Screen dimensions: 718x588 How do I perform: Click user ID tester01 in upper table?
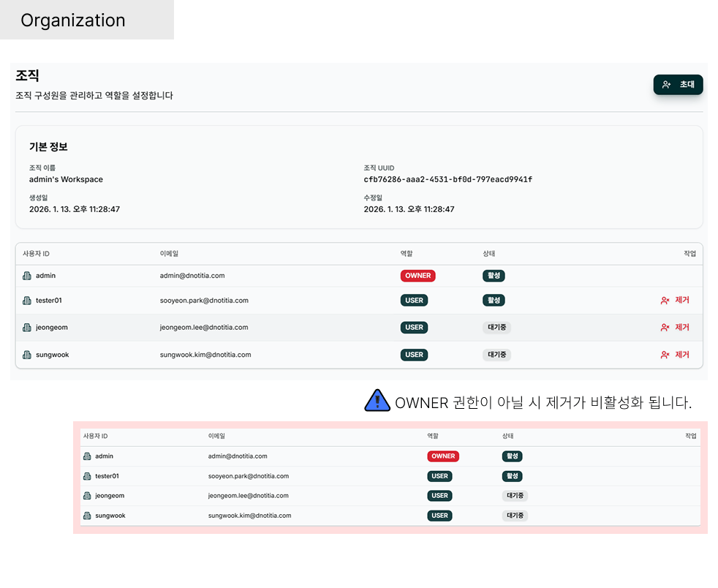pos(48,301)
